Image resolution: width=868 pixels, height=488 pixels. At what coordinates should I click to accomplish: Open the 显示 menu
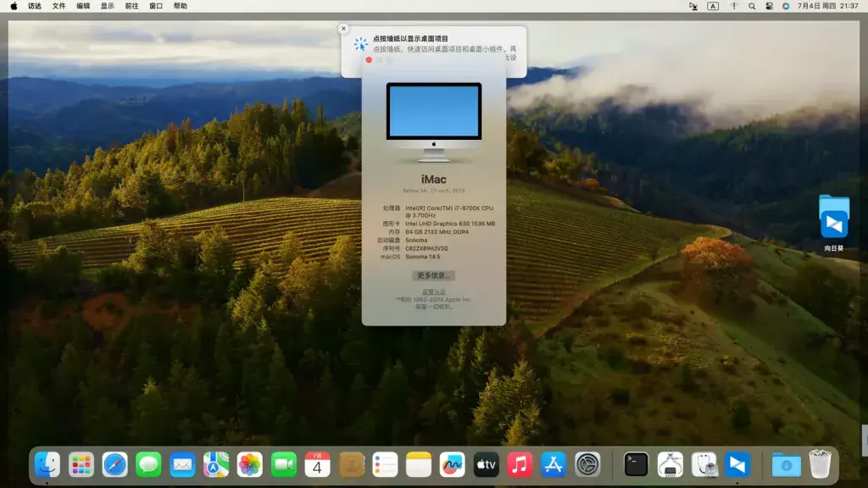click(108, 6)
